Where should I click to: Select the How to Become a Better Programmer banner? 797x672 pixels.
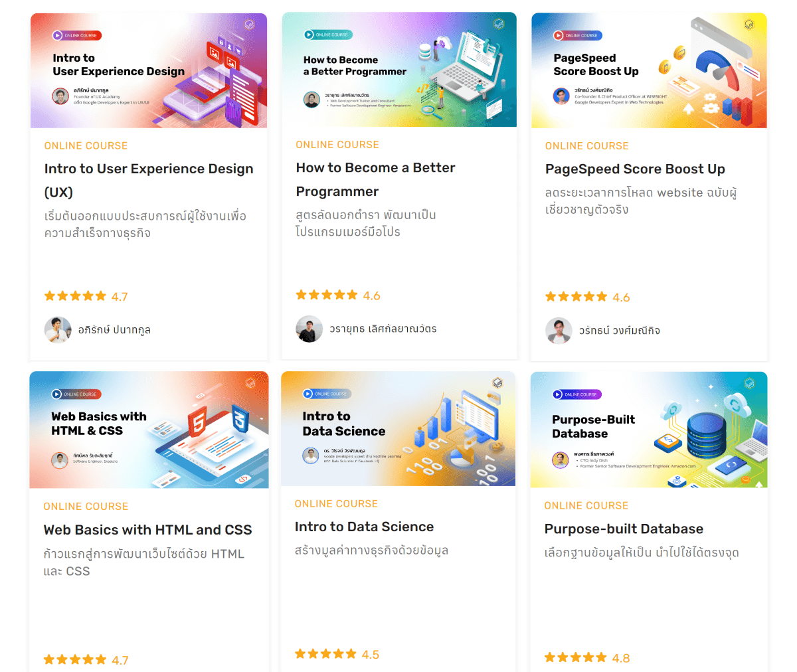coord(399,70)
